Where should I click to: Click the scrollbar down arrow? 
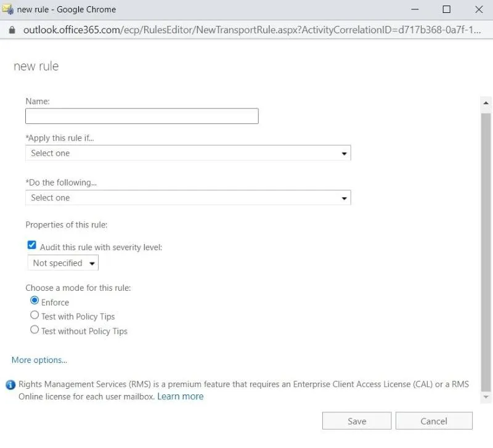coord(486,397)
